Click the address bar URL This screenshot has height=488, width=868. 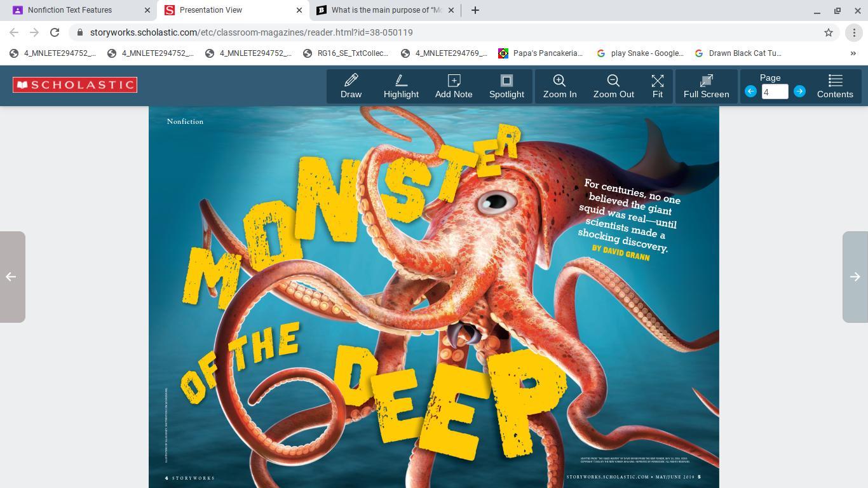(252, 32)
